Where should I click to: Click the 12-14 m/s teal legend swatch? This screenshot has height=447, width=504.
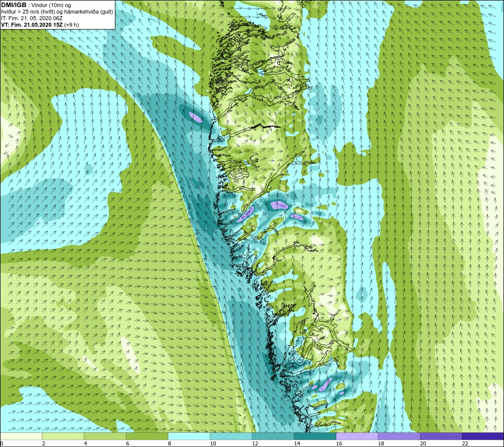click(x=273, y=436)
